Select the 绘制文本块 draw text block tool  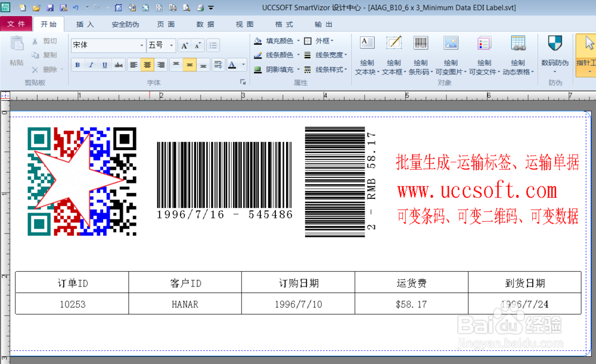367,55
